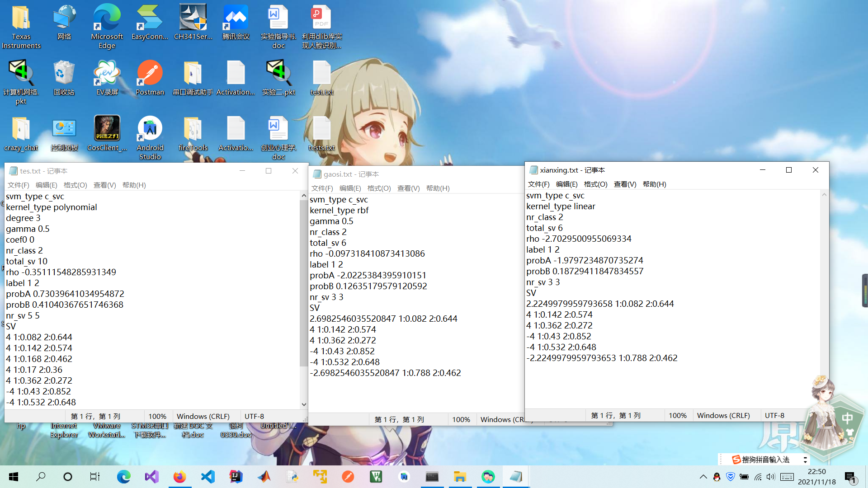Open IntelliJ IDEA taskbar icon

236,477
